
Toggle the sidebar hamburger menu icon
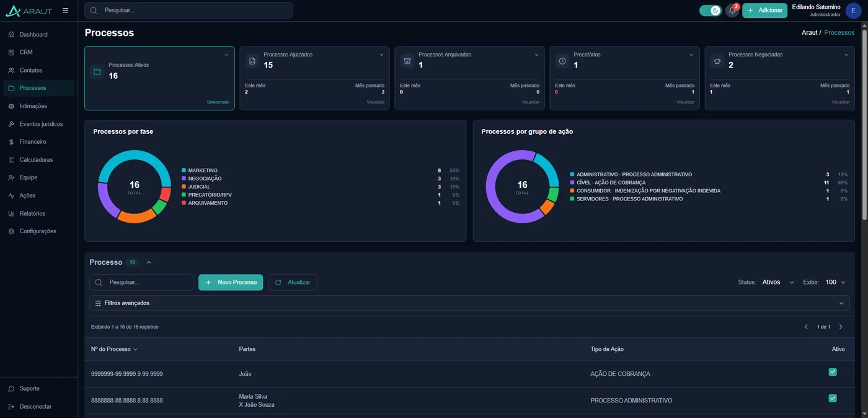[x=66, y=10]
